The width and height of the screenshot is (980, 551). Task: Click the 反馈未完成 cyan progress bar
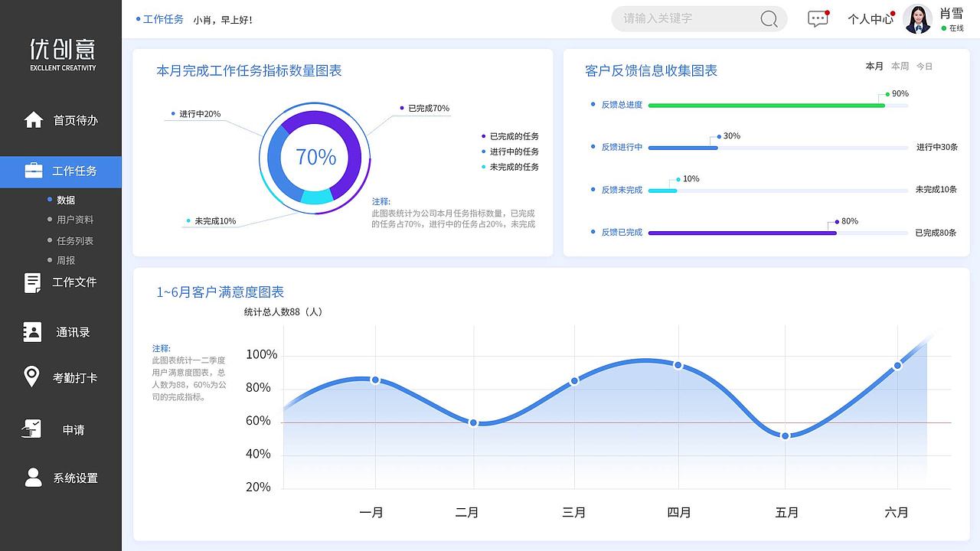pos(662,191)
